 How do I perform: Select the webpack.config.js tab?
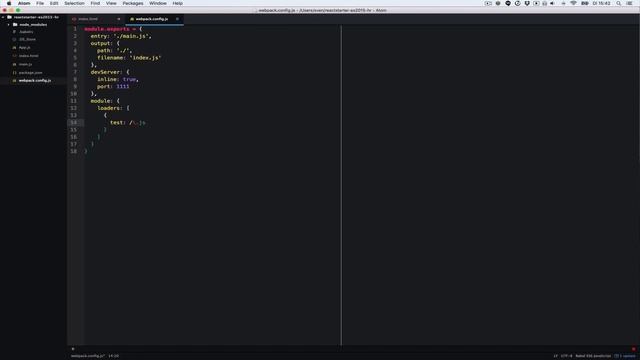pyautogui.click(x=154, y=19)
